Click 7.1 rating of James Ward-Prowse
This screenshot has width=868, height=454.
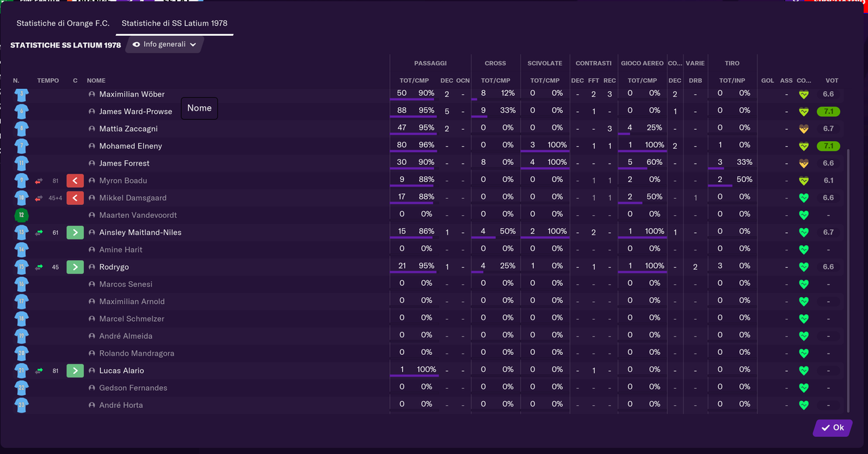(828, 111)
